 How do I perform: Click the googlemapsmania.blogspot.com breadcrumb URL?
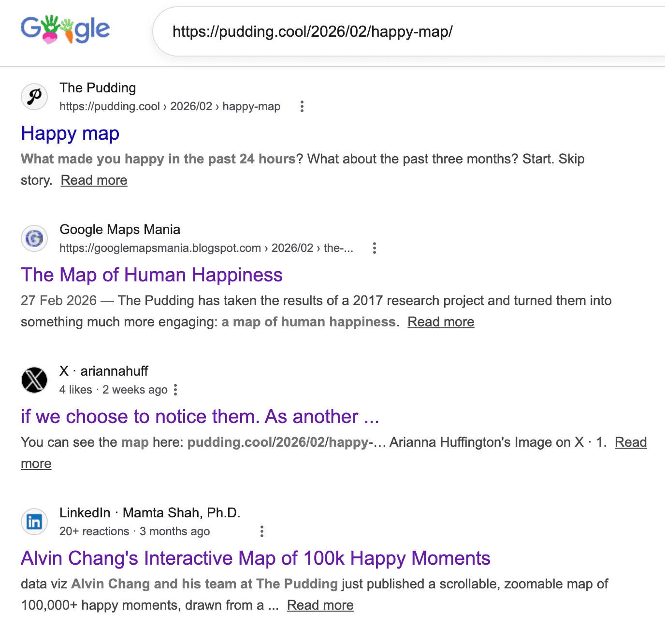206,248
